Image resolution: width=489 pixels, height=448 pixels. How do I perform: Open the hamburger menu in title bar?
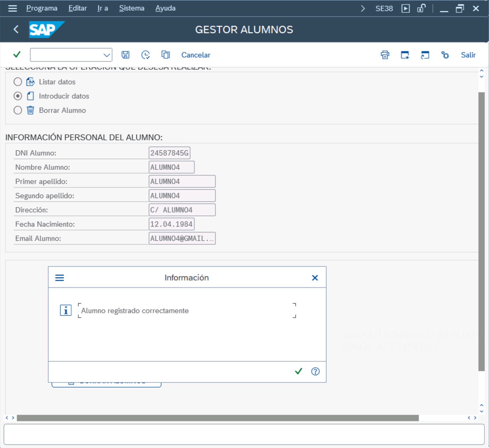(x=12, y=8)
